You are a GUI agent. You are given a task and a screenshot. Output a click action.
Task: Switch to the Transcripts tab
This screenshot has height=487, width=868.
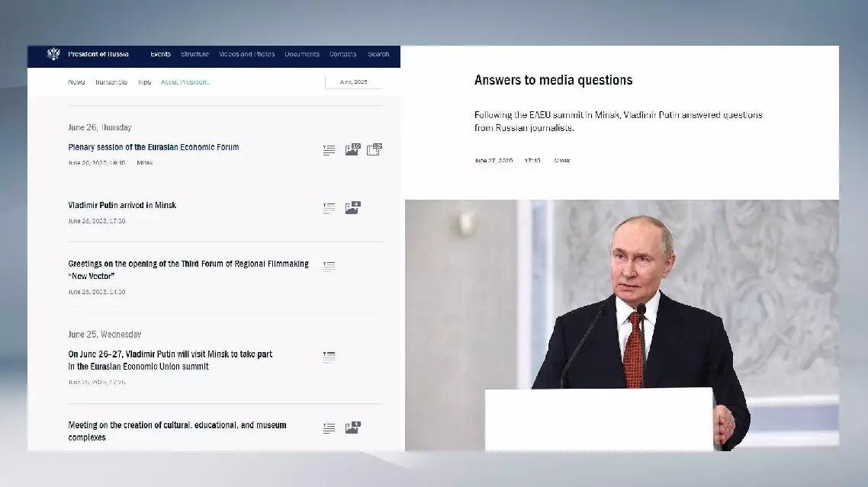pos(111,82)
